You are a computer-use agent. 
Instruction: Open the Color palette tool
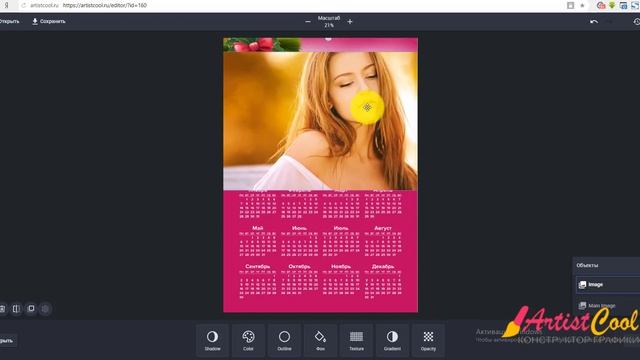point(248,341)
